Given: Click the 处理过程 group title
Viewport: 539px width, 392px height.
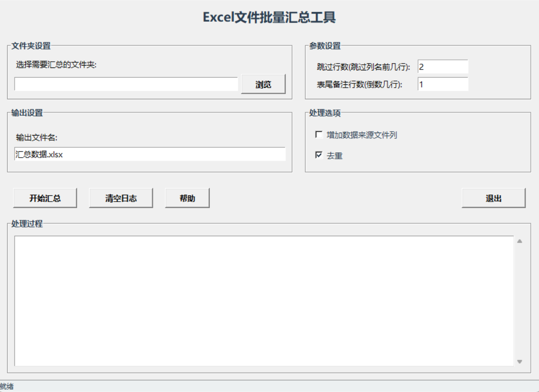Looking at the screenshot, I should [27, 224].
